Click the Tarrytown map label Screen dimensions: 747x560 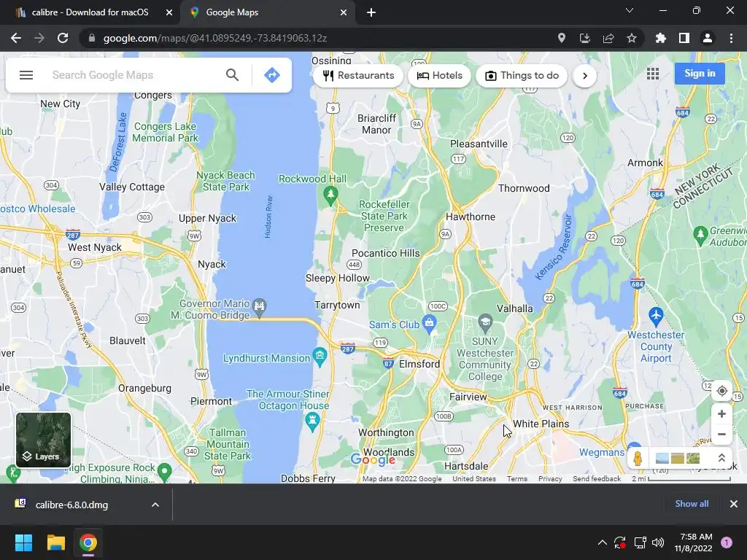click(337, 305)
